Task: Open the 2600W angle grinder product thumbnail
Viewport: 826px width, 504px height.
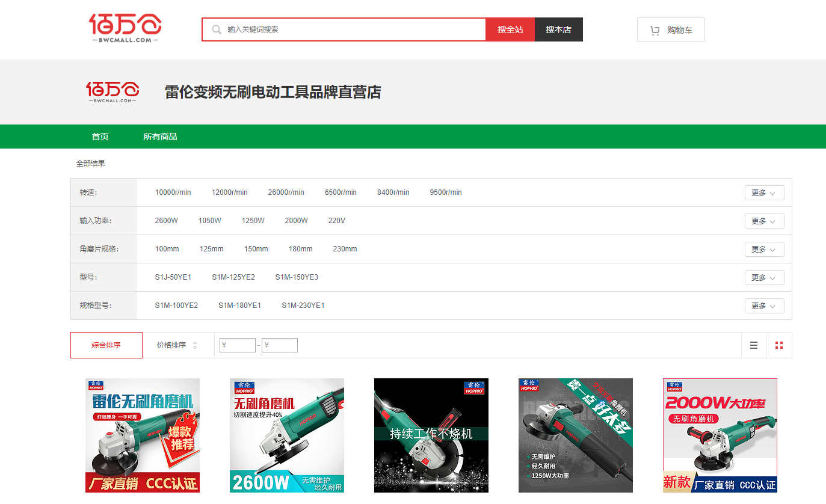Action: [287, 435]
